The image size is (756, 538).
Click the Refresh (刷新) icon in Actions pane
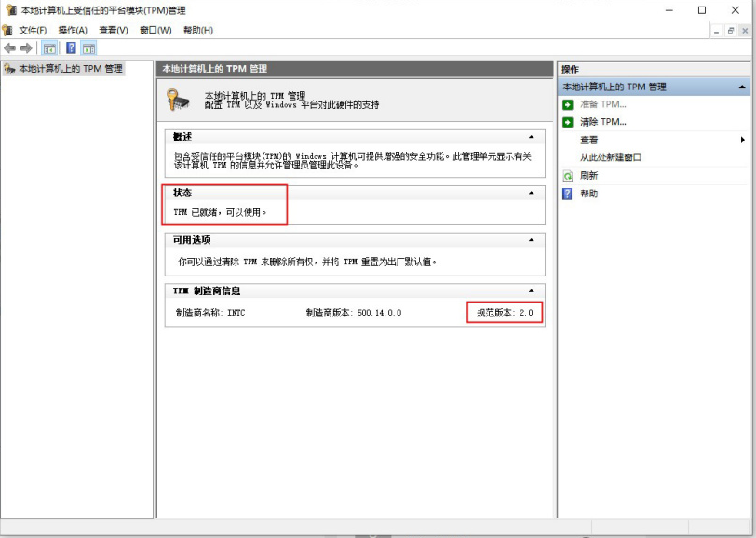coord(569,175)
